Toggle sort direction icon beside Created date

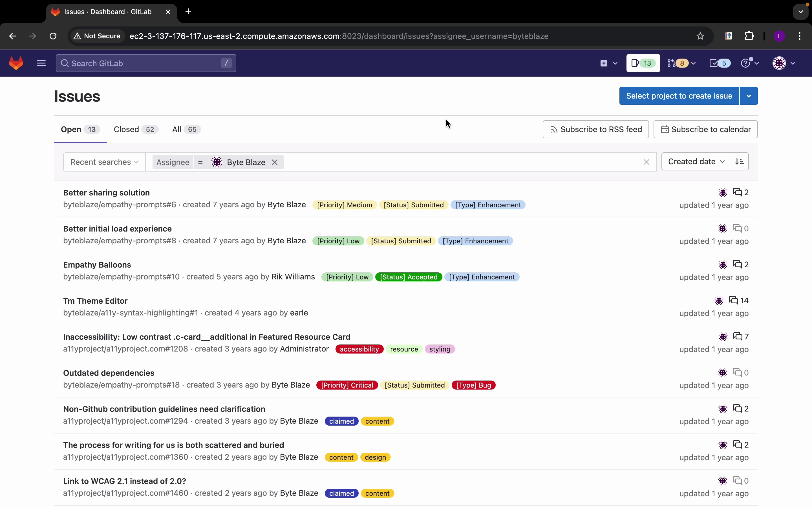tap(740, 162)
